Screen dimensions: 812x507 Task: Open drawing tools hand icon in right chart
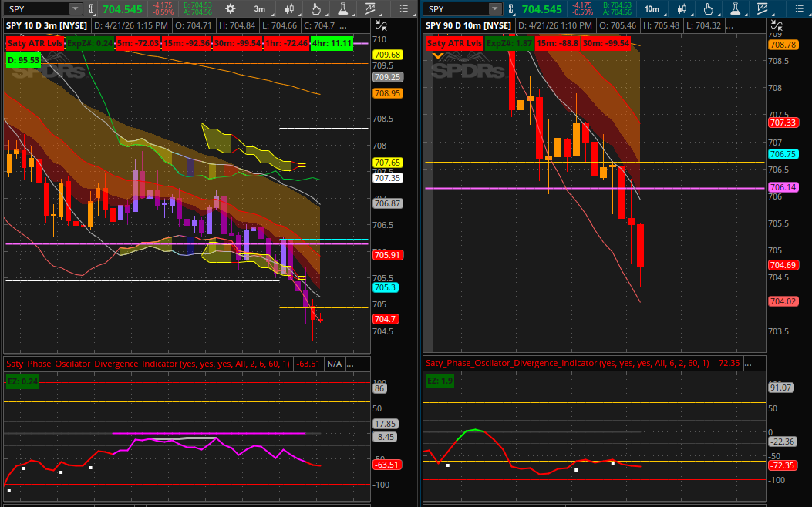pos(709,8)
